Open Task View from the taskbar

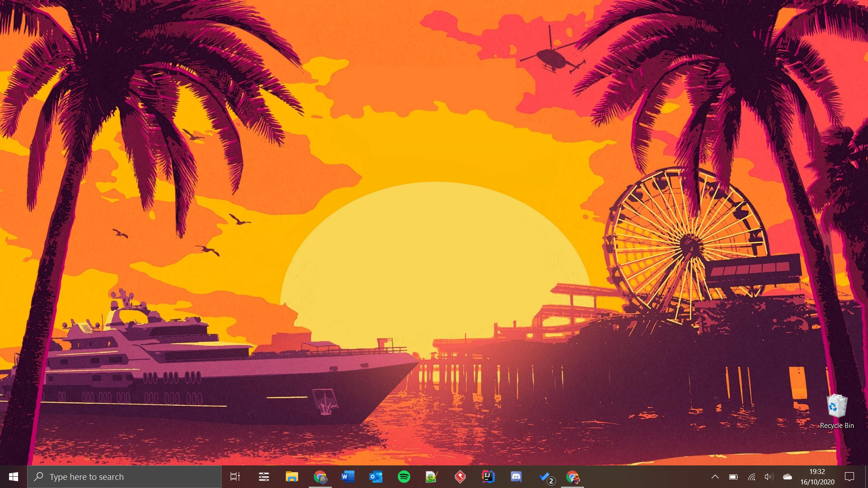pos(235,477)
